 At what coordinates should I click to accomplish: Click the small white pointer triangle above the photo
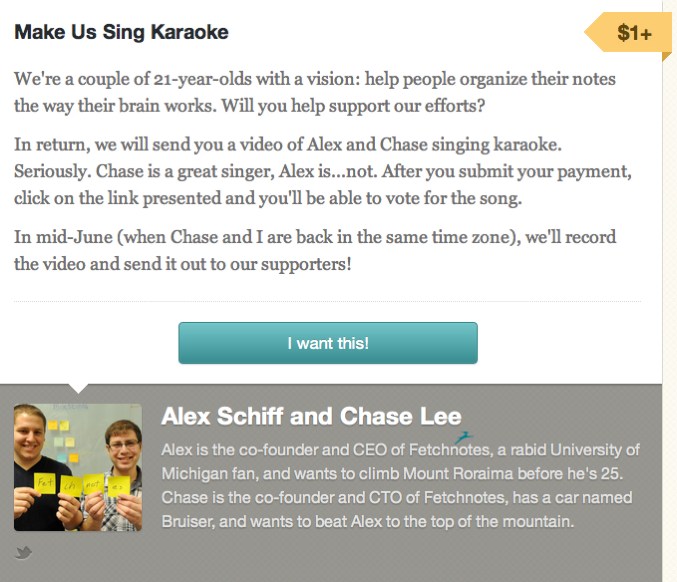click(80, 387)
